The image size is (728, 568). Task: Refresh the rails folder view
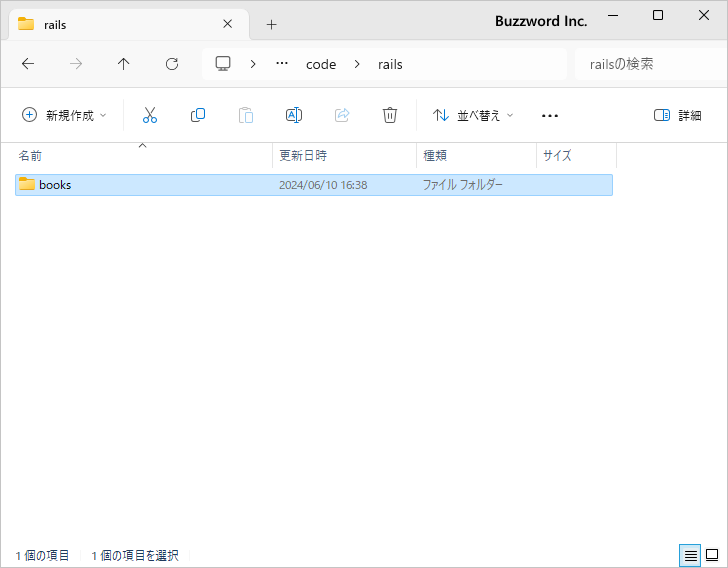(x=172, y=64)
